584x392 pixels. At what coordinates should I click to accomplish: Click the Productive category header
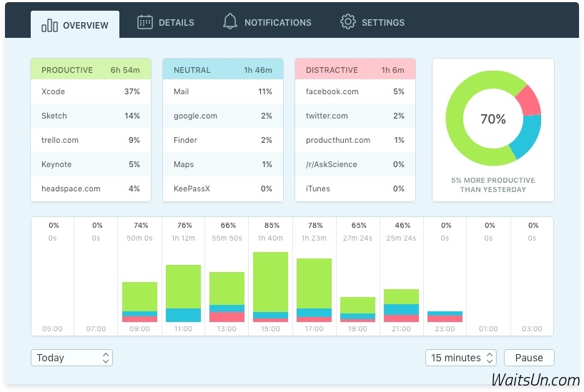pos(91,70)
